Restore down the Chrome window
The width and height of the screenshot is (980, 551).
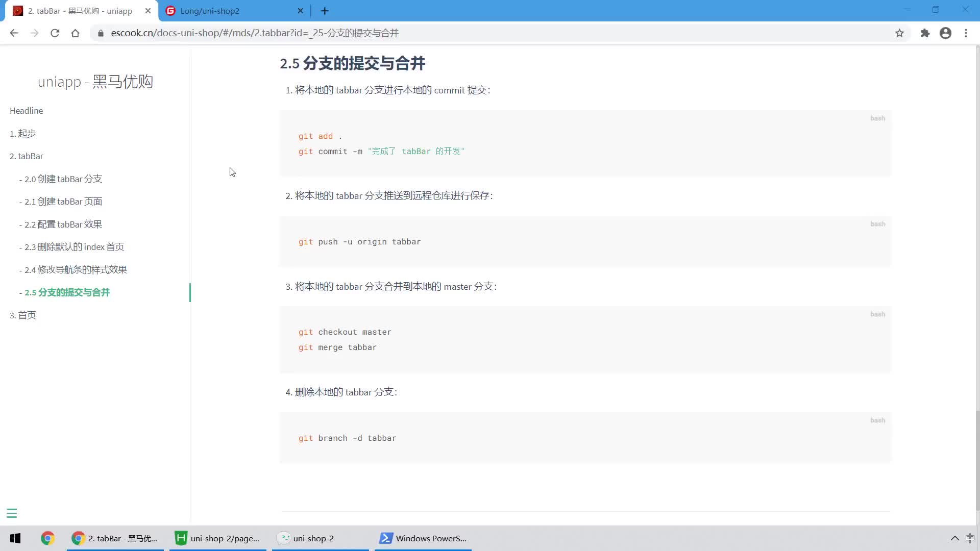point(936,10)
